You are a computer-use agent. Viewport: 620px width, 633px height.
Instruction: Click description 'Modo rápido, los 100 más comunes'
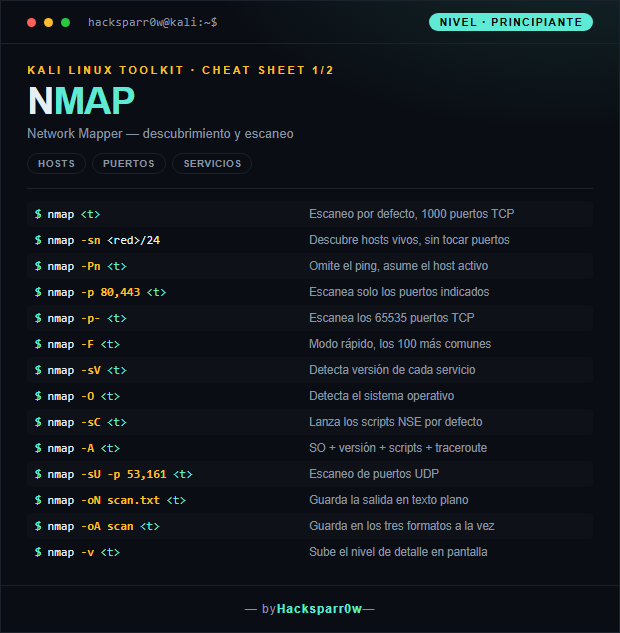point(400,344)
